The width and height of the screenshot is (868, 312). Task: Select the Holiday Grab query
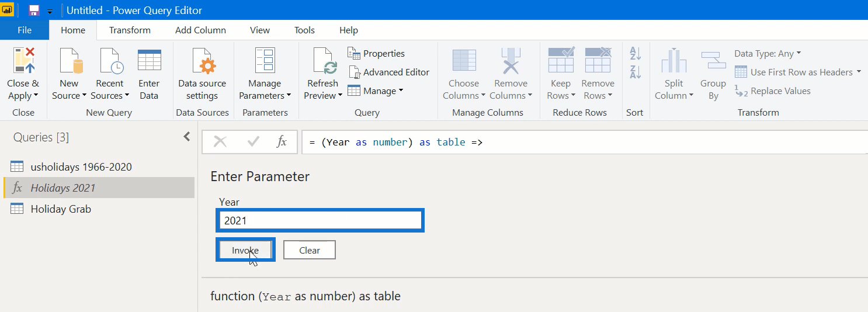pos(99,209)
